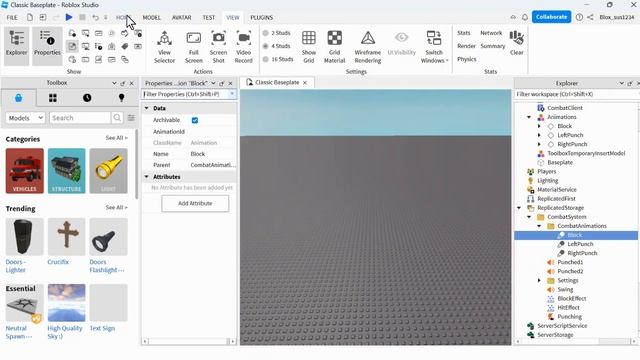Open the FILE menu

(12, 18)
